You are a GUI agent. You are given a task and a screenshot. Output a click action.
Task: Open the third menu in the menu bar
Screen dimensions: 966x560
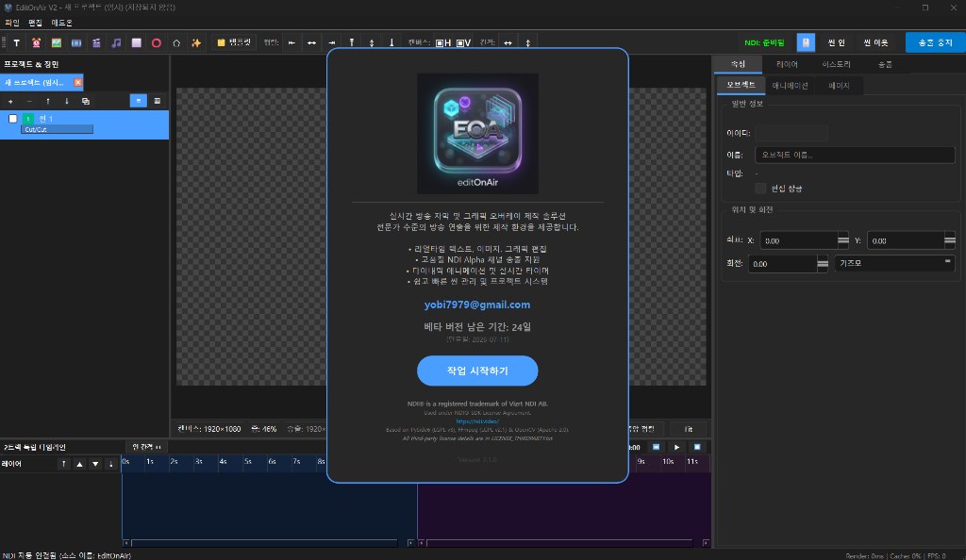61,23
